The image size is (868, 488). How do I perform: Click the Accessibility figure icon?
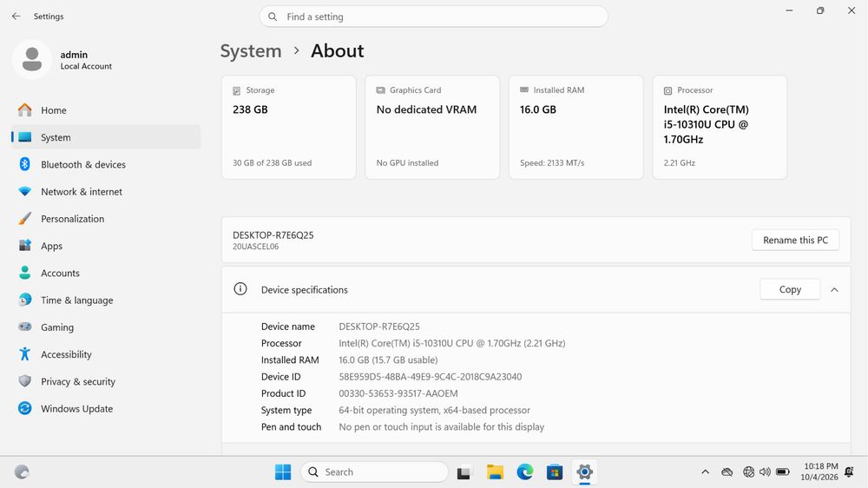pos(25,354)
